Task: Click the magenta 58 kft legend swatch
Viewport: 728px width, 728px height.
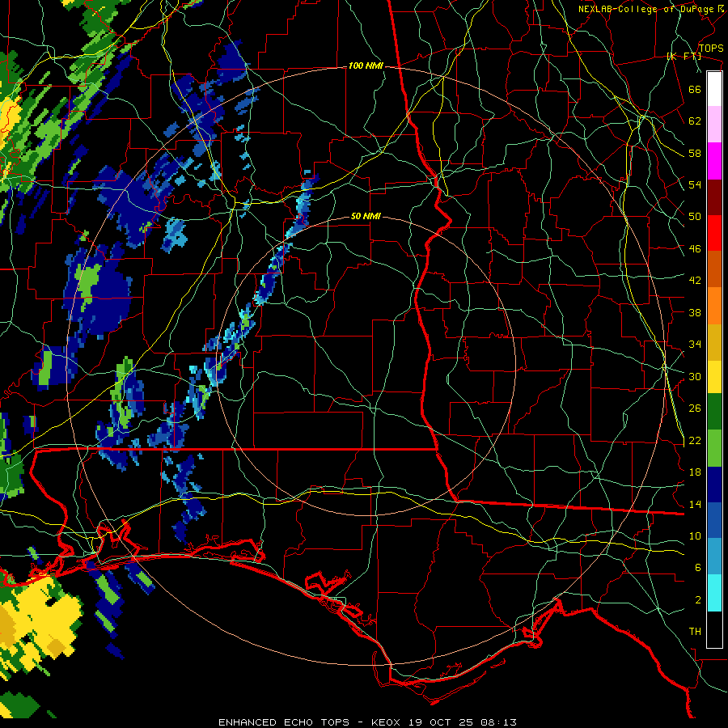Action: point(714,161)
